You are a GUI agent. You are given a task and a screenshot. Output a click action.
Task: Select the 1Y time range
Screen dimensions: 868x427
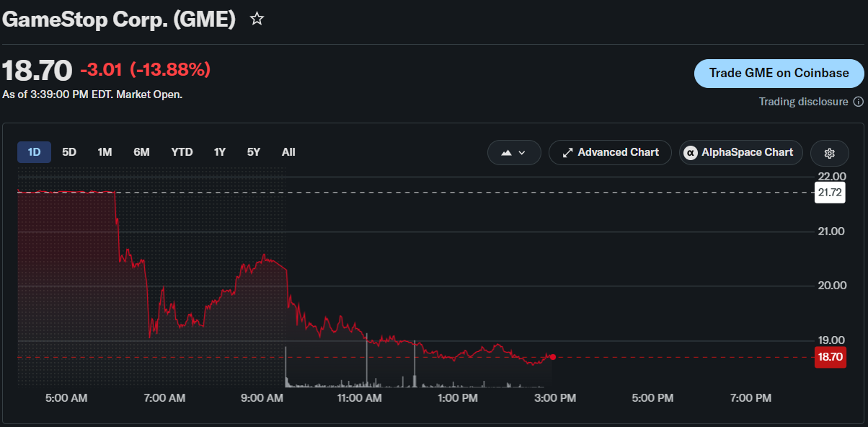point(220,152)
